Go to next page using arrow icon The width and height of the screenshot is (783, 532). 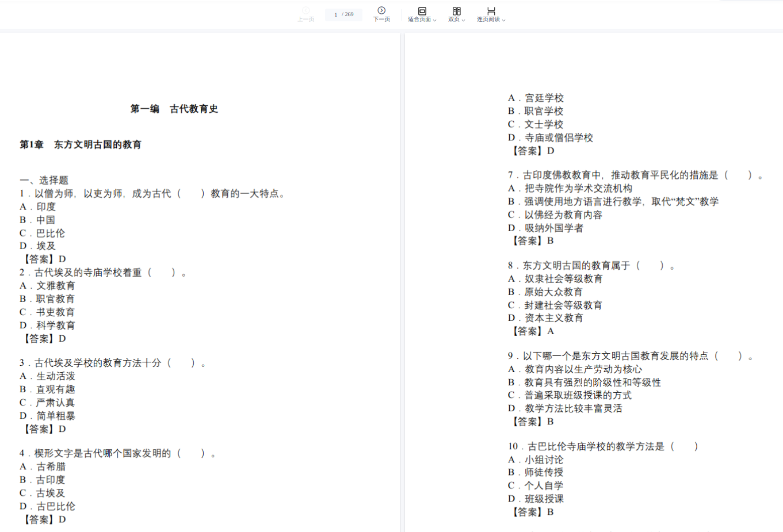pos(381,10)
